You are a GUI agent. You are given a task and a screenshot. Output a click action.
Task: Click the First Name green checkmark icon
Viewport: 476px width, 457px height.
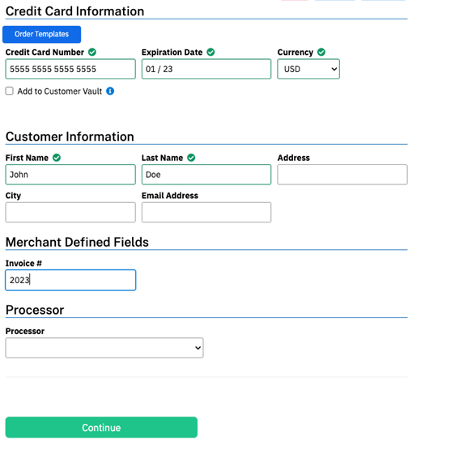[x=57, y=158]
